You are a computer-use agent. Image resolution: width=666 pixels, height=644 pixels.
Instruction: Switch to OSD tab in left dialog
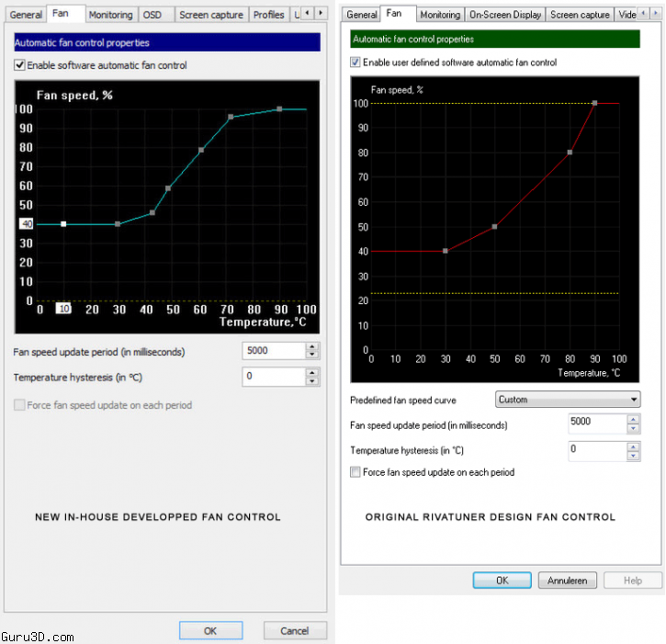point(152,15)
